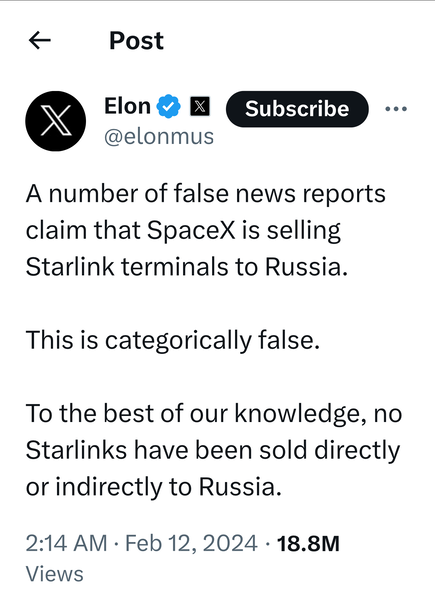Click 'This is categorically false.' line
Screen dimensions: 435x599
173,340
